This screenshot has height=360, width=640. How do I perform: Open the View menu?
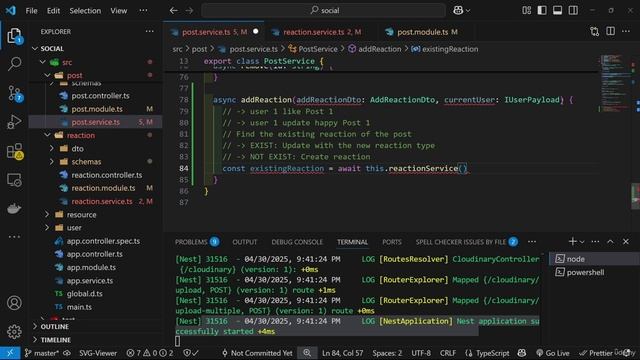[x=118, y=11]
